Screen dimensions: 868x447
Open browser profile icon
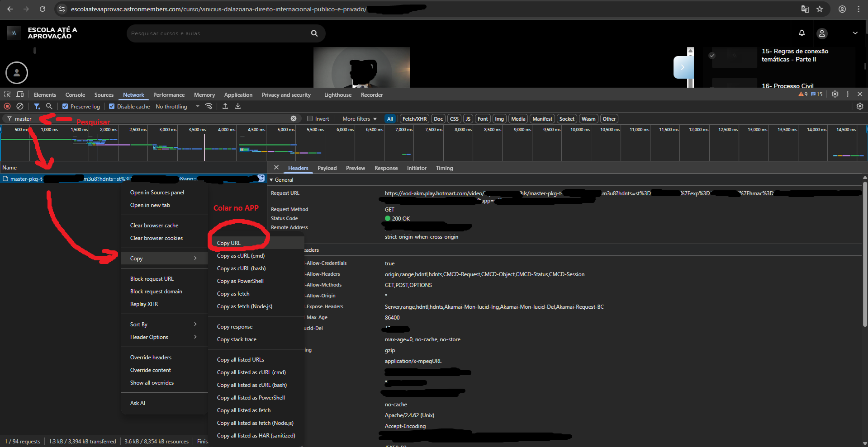pos(842,9)
